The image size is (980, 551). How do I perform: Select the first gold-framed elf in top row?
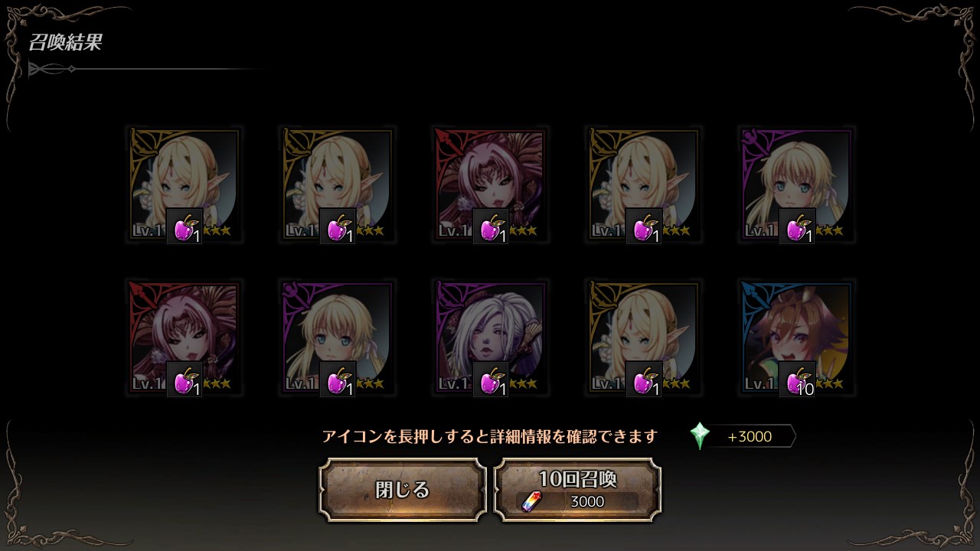click(184, 184)
